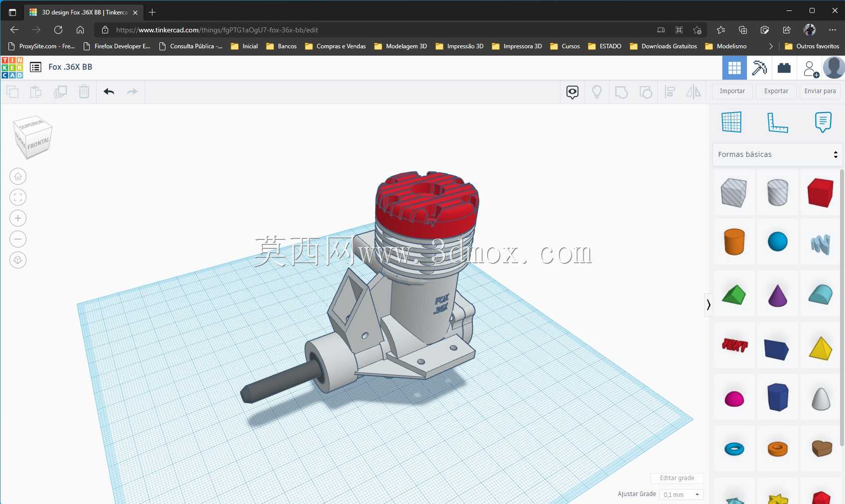Screen dimensions: 845x504
Task: Click the Delete trash icon
Action: 84,92
